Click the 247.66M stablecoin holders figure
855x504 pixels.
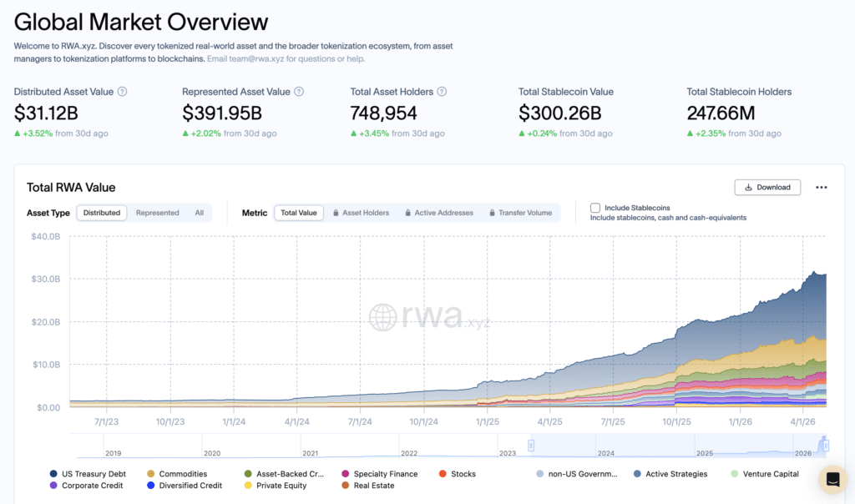coord(721,113)
